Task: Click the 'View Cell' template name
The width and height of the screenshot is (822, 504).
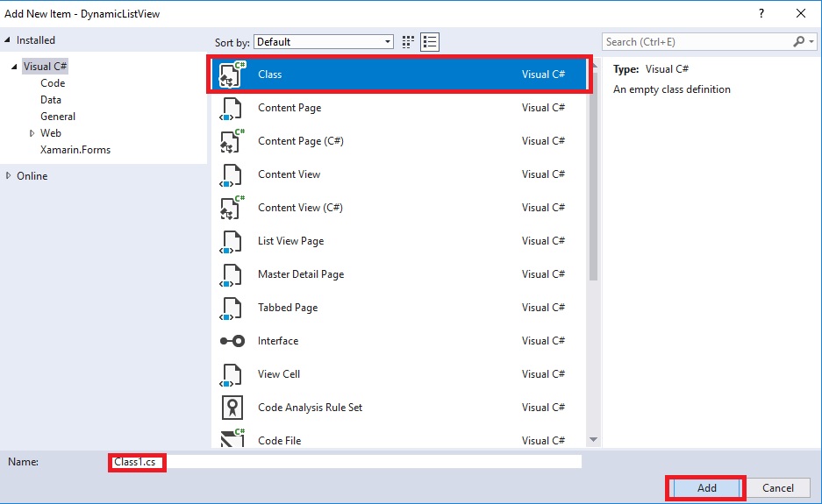Action: [x=279, y=374]
